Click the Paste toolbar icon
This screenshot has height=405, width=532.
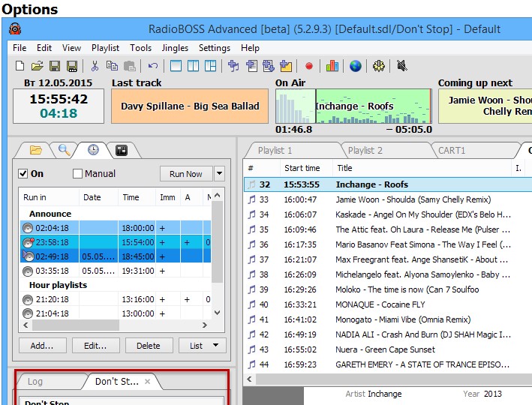pyautogui.click(x=130, y=66)
